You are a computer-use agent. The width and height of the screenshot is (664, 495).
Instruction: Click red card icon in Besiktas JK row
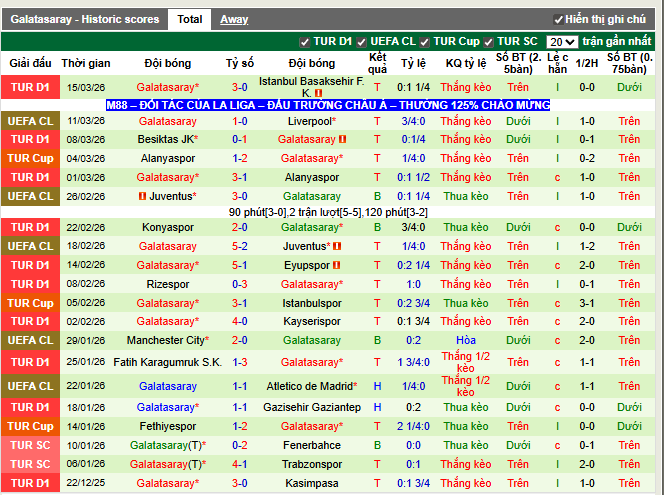(343, 140)
